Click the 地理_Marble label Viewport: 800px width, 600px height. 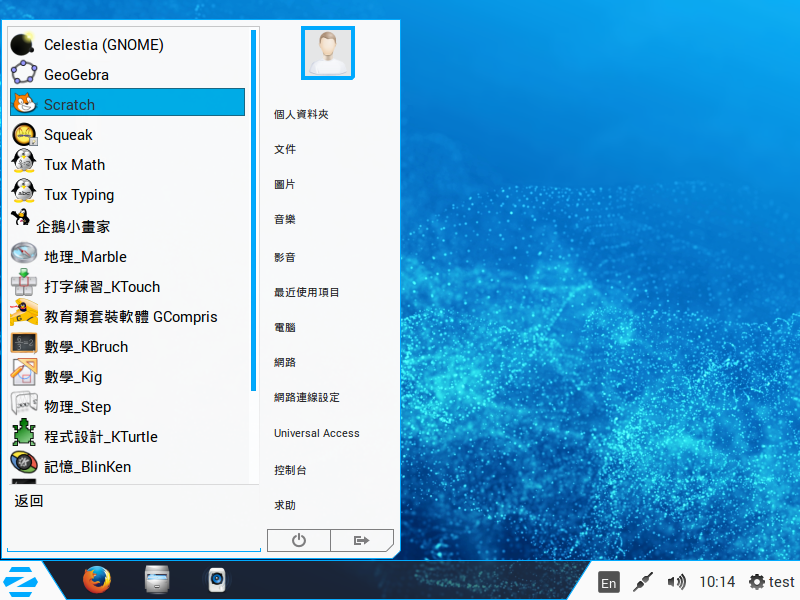tap(85, 257)
